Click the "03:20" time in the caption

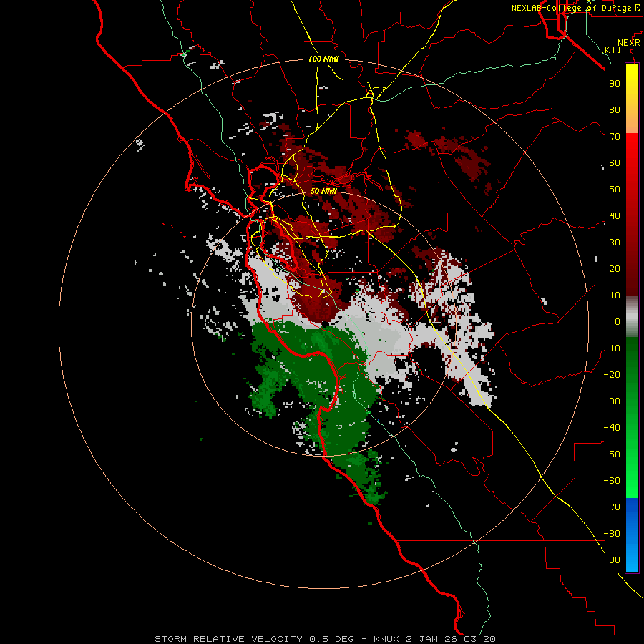coord(479,639)
